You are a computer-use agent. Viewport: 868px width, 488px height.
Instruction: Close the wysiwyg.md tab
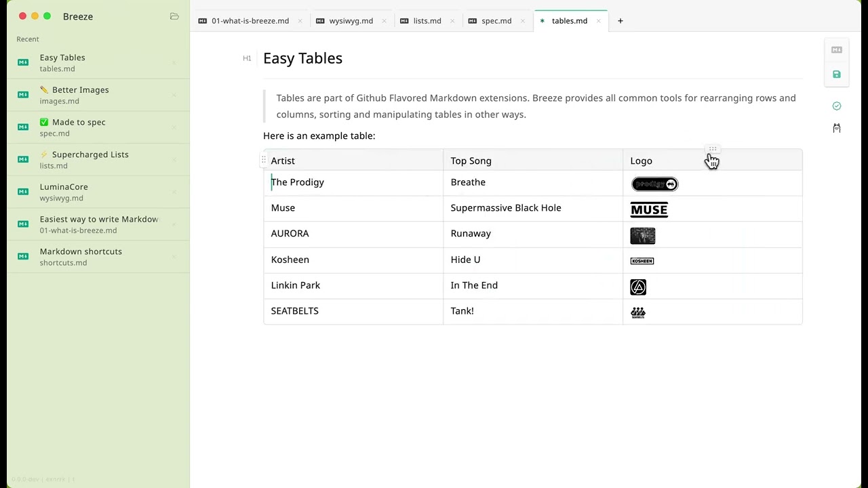384,21
